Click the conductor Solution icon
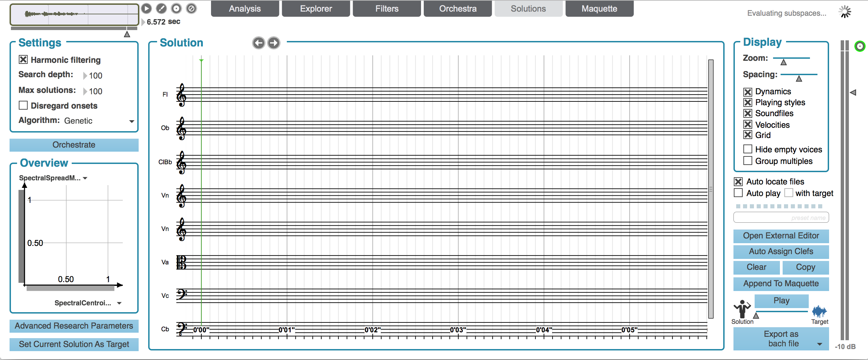 click(742, 309)
